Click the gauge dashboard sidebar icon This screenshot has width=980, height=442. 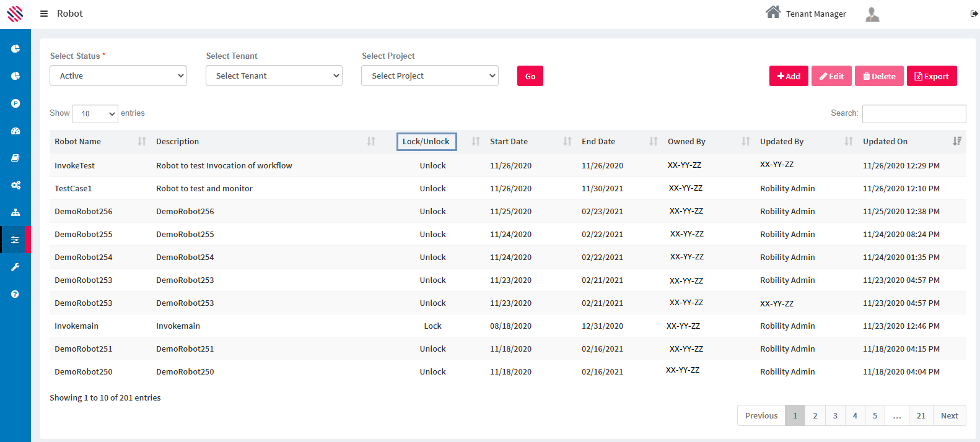click(x=15, y=131)
